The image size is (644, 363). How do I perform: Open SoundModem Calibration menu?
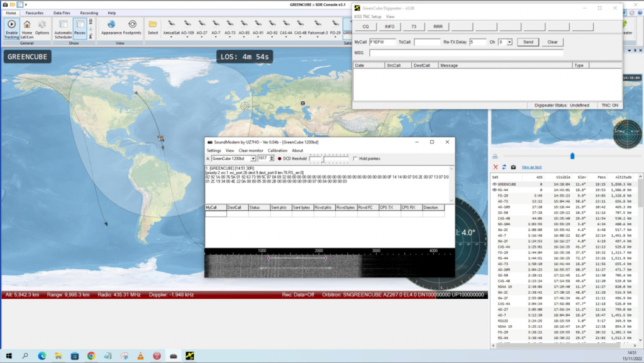(x=277, y=151)
